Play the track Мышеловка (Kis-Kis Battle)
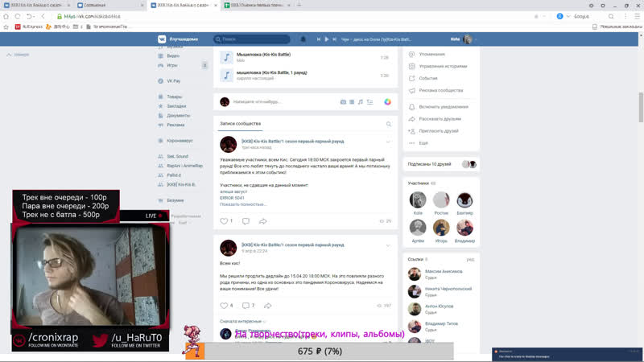644x362 pixels. click(x=227, y=57)
